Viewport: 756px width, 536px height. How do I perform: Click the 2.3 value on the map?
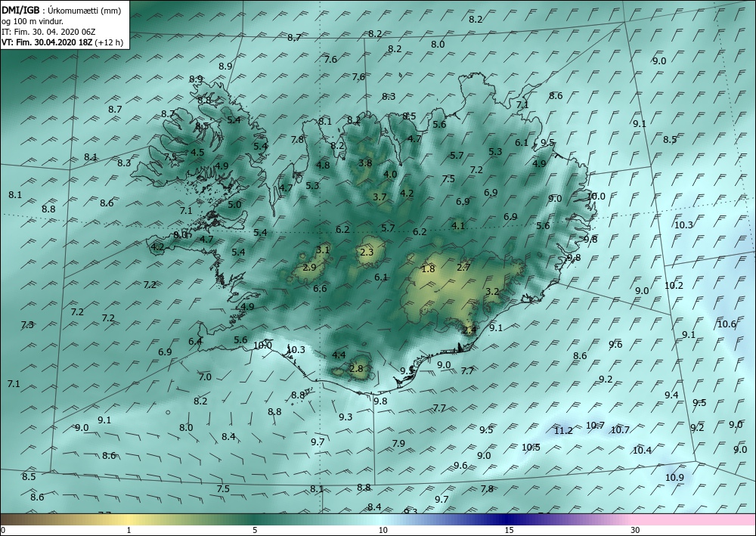coord(367,252)
